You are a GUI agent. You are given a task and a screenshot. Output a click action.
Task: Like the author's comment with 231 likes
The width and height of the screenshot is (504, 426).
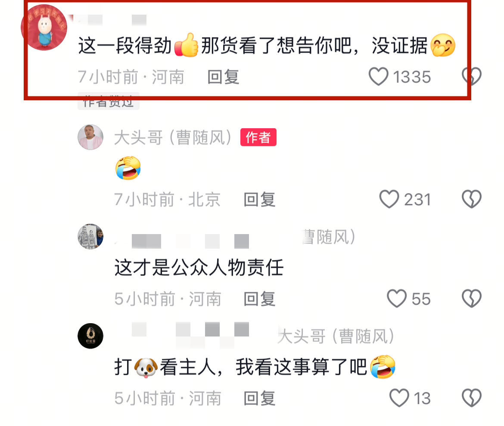[x=389, y=199]
